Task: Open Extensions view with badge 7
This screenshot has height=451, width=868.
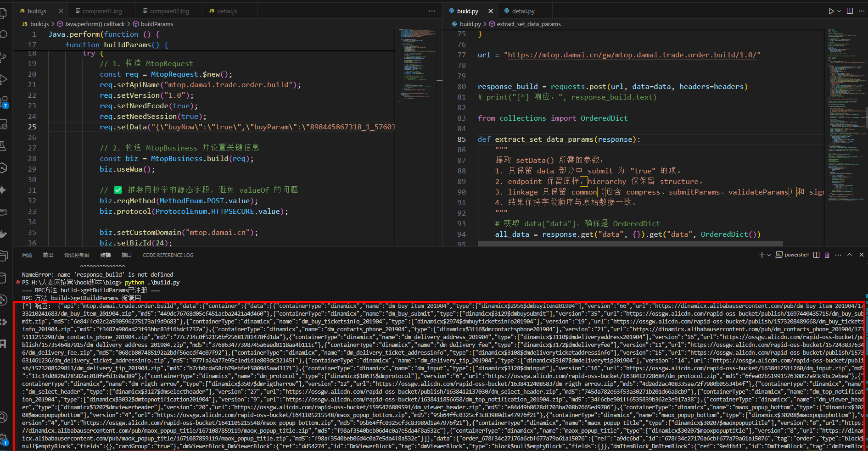Action: click(x=4, y=102)
